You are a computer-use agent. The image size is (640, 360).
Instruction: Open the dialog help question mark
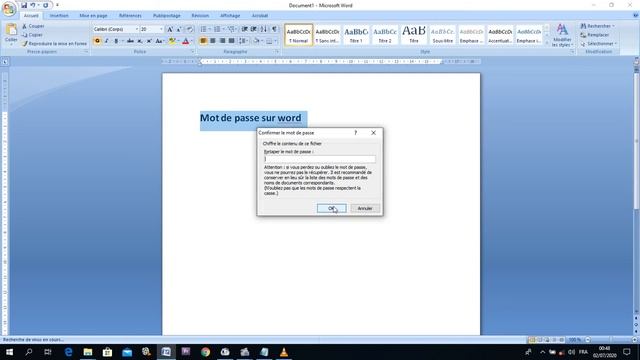[356, 133]
